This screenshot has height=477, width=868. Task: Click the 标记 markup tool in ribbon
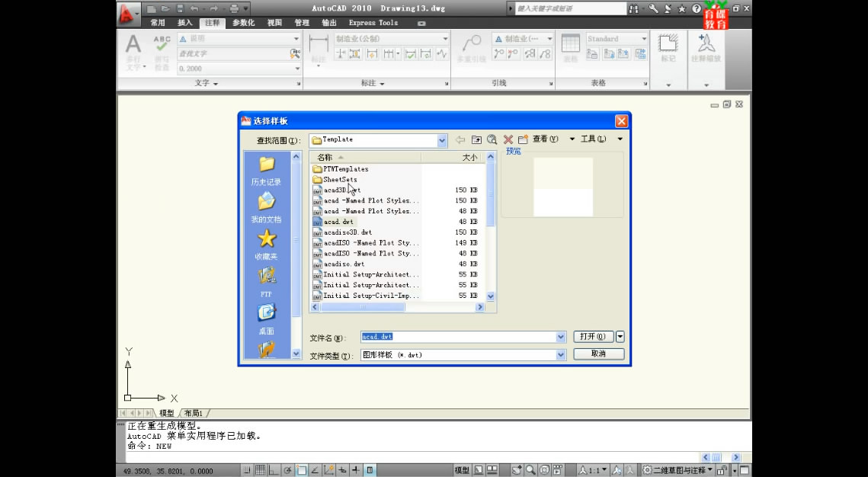668,48
